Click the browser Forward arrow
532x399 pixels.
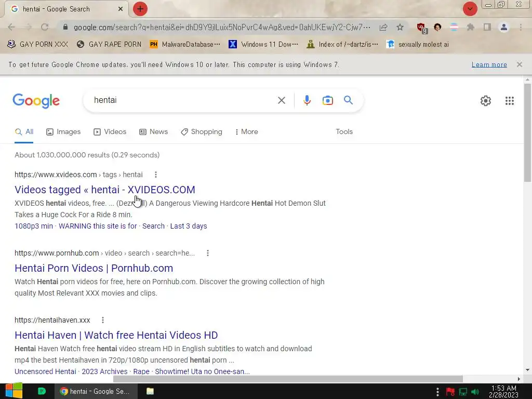click(28, 27)
